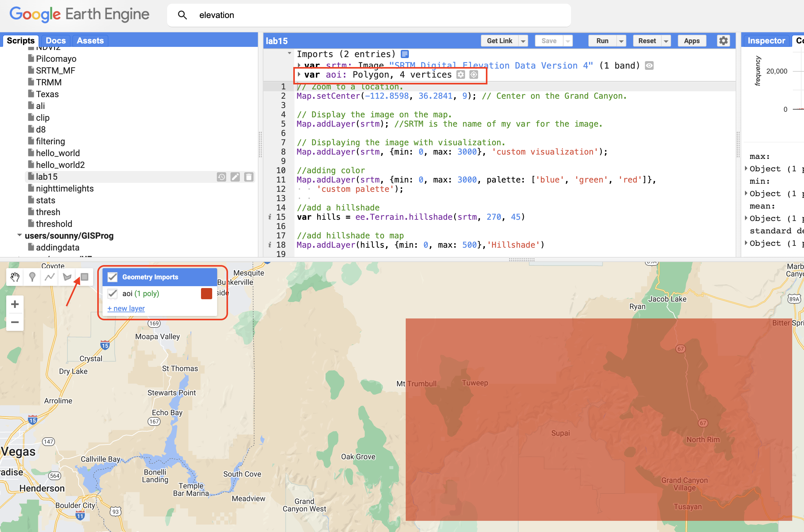This screenshot has width=804, height=532.
Task: Copy imports as code using blue icon
Action: (x=404, y=54)
